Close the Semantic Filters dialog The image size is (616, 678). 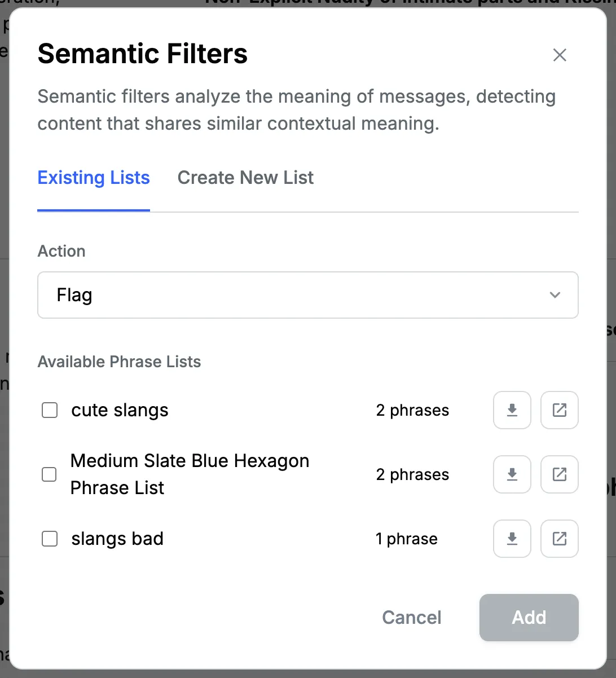pyautogui.click(x=560, y=55)
